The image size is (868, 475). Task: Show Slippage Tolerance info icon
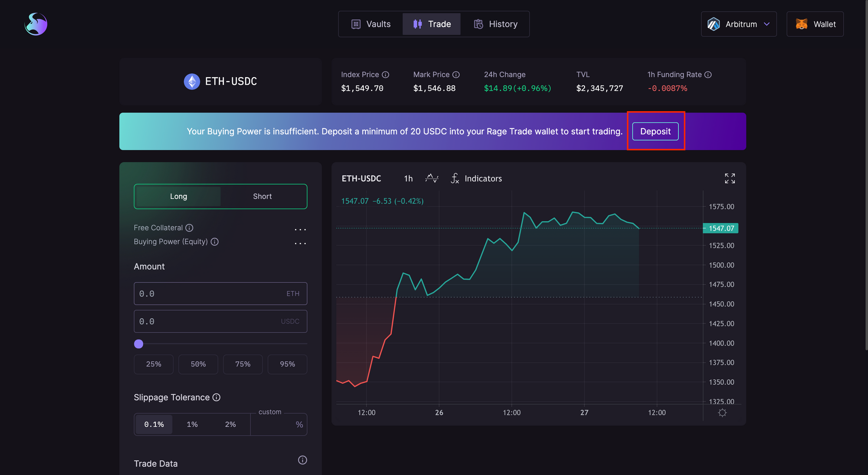coord(217,397)
